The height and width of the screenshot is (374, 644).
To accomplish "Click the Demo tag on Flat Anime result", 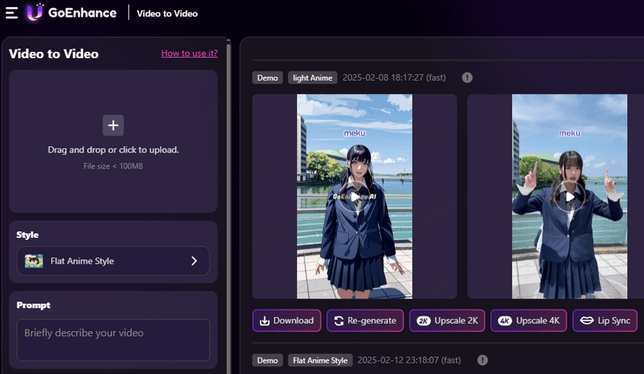I will [x=267, y=360].
